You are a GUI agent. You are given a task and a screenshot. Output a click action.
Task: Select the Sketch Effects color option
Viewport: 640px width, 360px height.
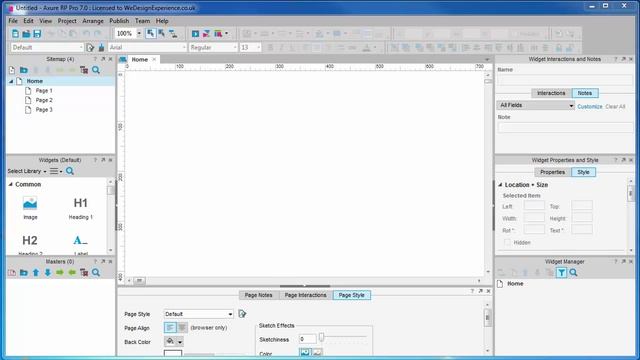(305, 352)
